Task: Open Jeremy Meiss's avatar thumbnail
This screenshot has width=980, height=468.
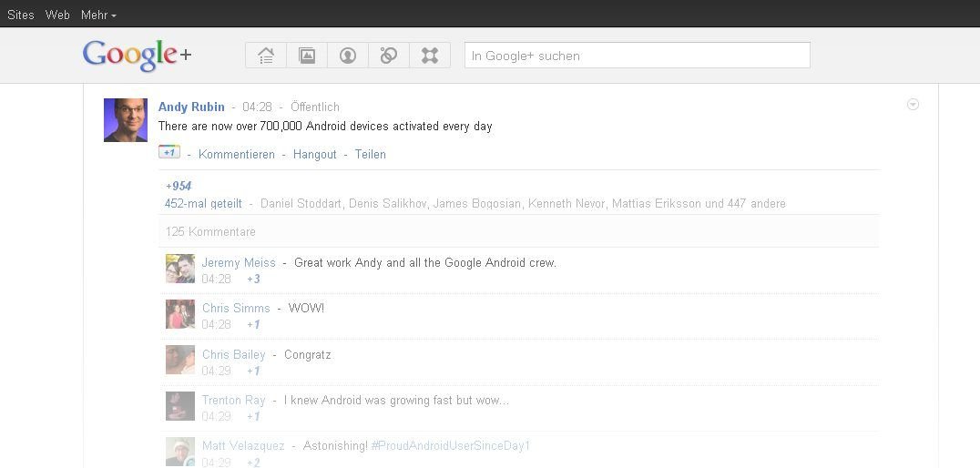Action: (x=180, y=269)
